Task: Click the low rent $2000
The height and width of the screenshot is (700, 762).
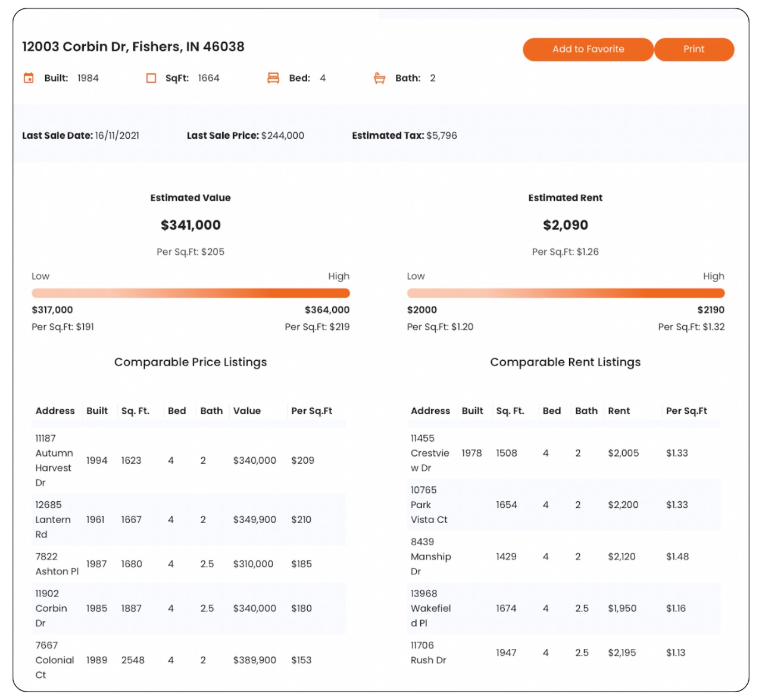Action: 422,310
